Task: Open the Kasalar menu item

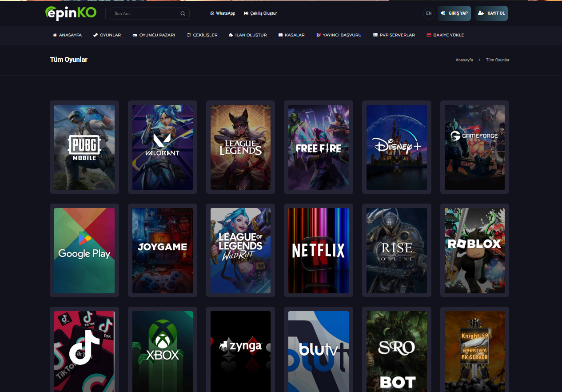Action: [x=291, y=35]
